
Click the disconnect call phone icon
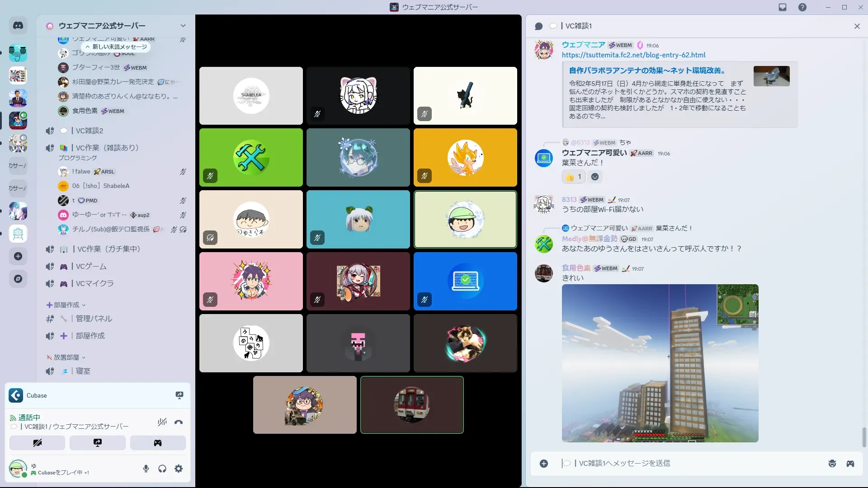click(x=179, y=422)
